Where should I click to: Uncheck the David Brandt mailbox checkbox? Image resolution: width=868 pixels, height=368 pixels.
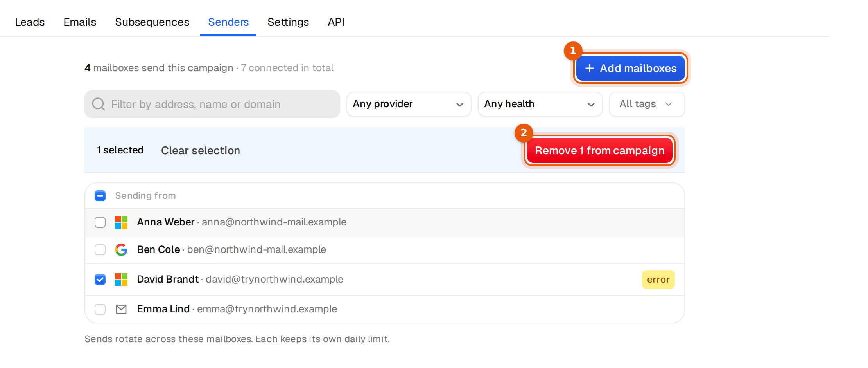click(100, 280)
